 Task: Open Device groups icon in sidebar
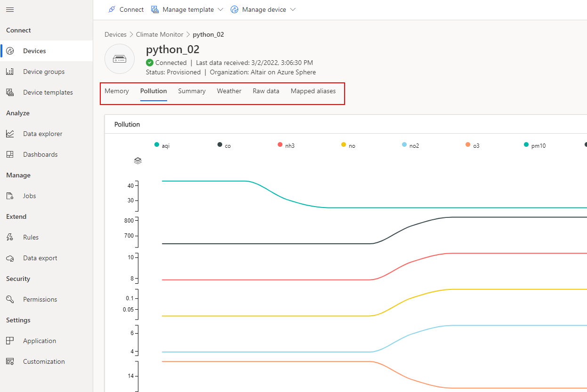(10, 72)
